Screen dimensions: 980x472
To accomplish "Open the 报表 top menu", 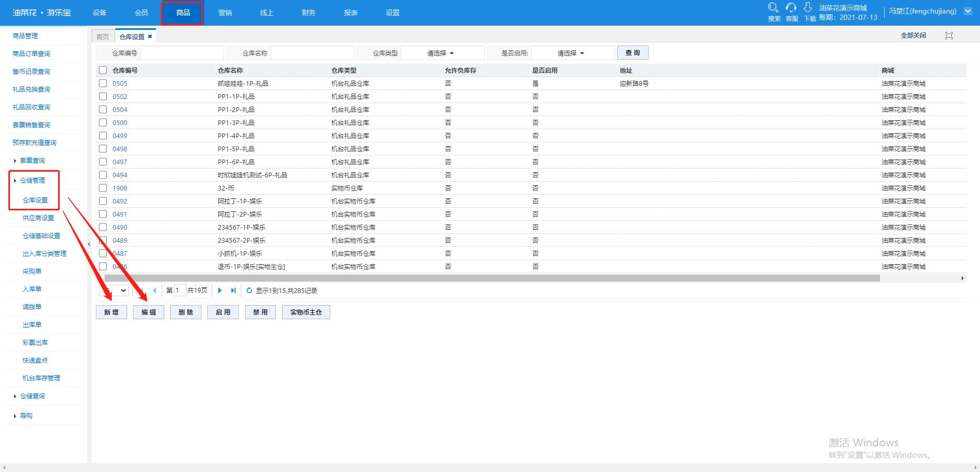I will pyautogui.click(x=351, y=13).
